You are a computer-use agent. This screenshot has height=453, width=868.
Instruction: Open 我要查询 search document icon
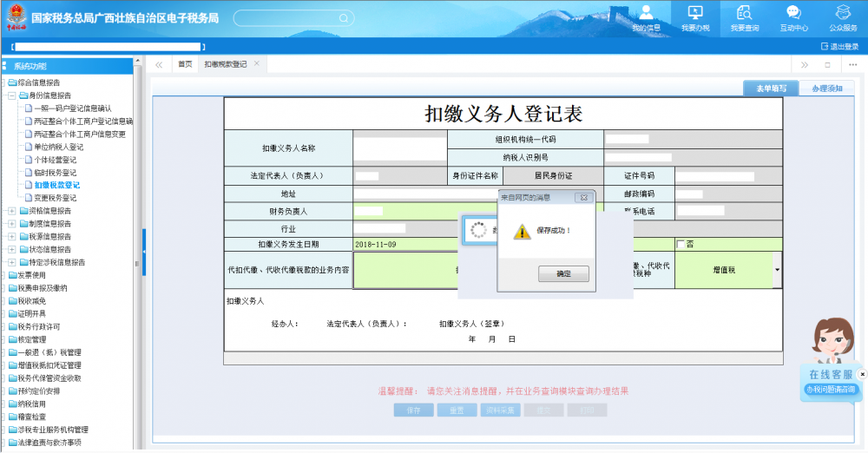click(744, 12)
